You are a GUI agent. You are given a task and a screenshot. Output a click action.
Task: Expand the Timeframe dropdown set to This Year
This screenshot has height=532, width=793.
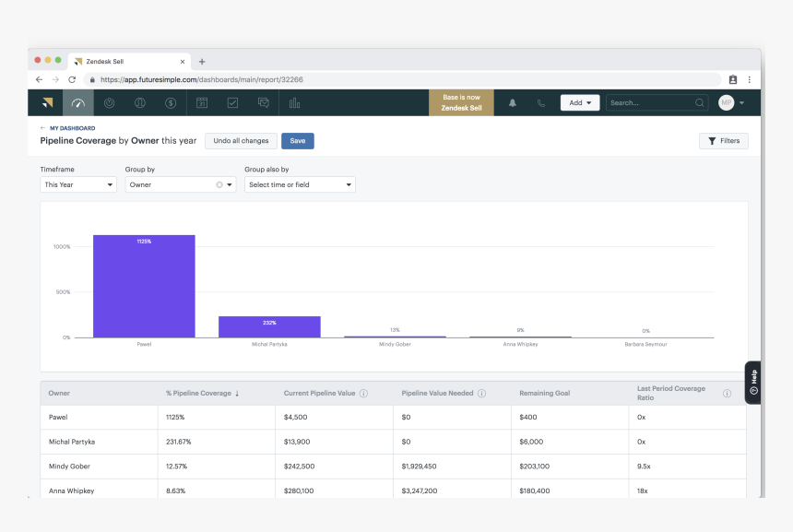[x=78, y=184]
